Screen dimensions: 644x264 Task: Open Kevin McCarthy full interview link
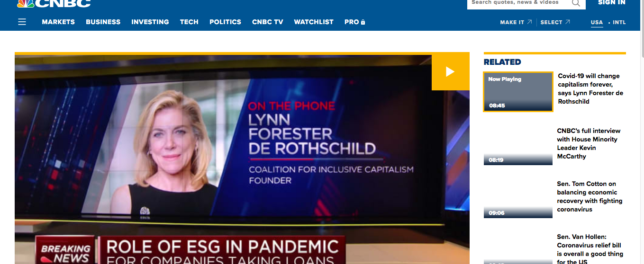pyautogui.click(x=589, y=143)
